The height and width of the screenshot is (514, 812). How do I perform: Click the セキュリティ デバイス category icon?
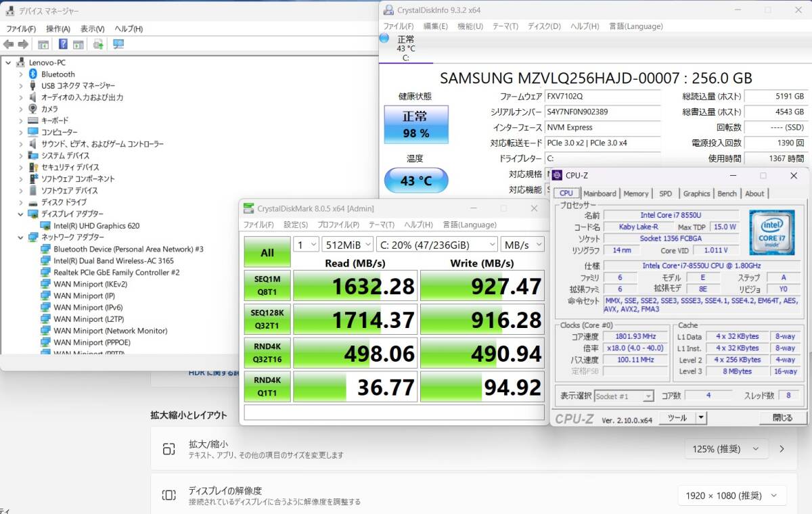tap(33, 167)
